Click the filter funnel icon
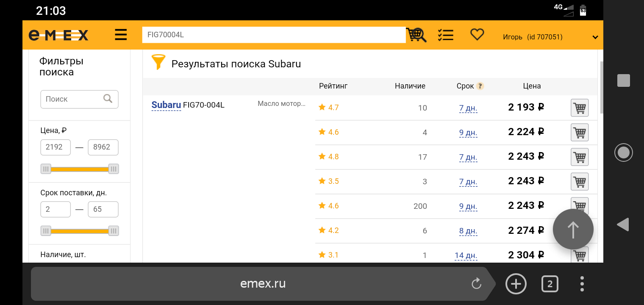Screen dimensions: 644x305 click(x=158, y=62)
